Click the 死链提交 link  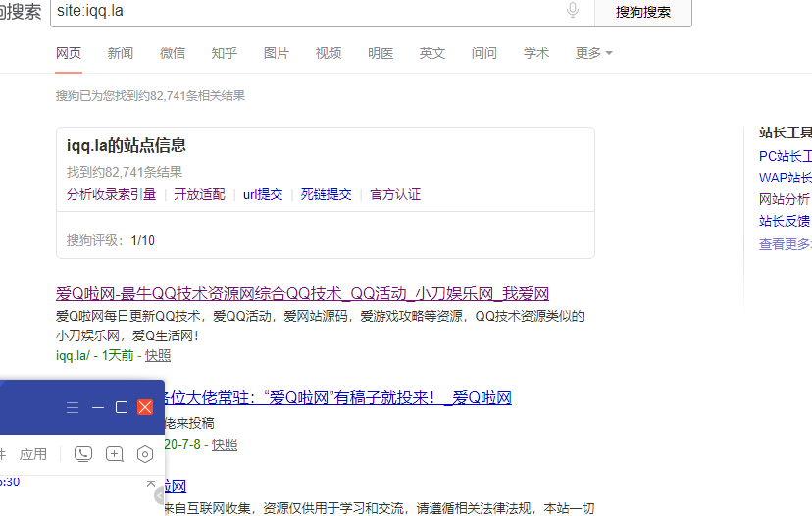pos(327,195)
